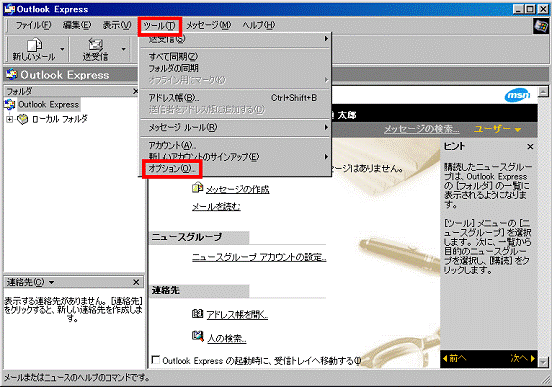Open the 連絡先(C) dropdown arrow
Screen dimensions: 552x387
tap(52, 282)
